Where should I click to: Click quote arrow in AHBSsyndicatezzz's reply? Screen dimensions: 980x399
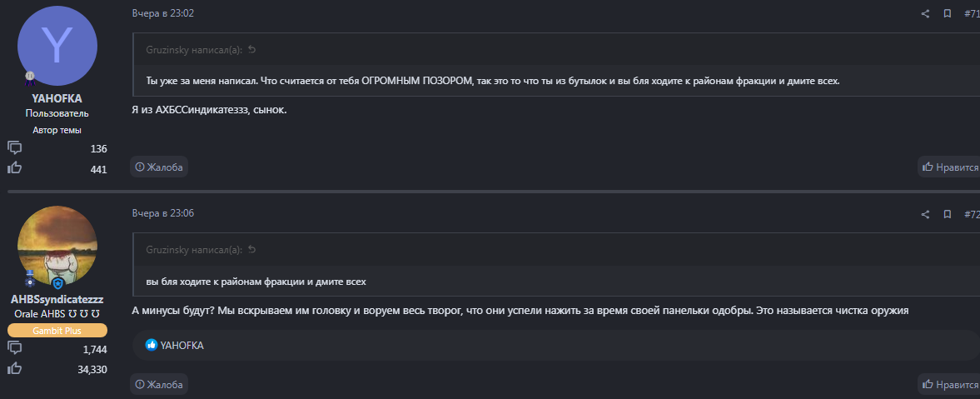pos(252,250)
